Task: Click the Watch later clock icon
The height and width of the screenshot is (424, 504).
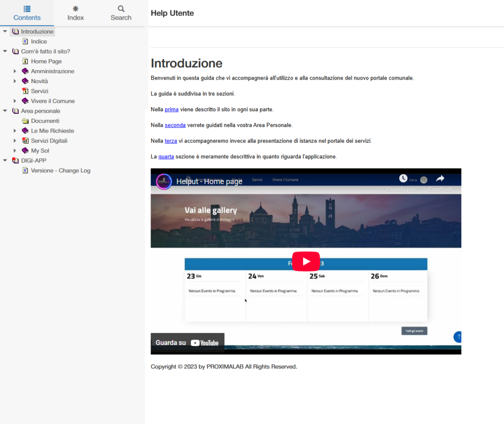Action: pos(403,179)
